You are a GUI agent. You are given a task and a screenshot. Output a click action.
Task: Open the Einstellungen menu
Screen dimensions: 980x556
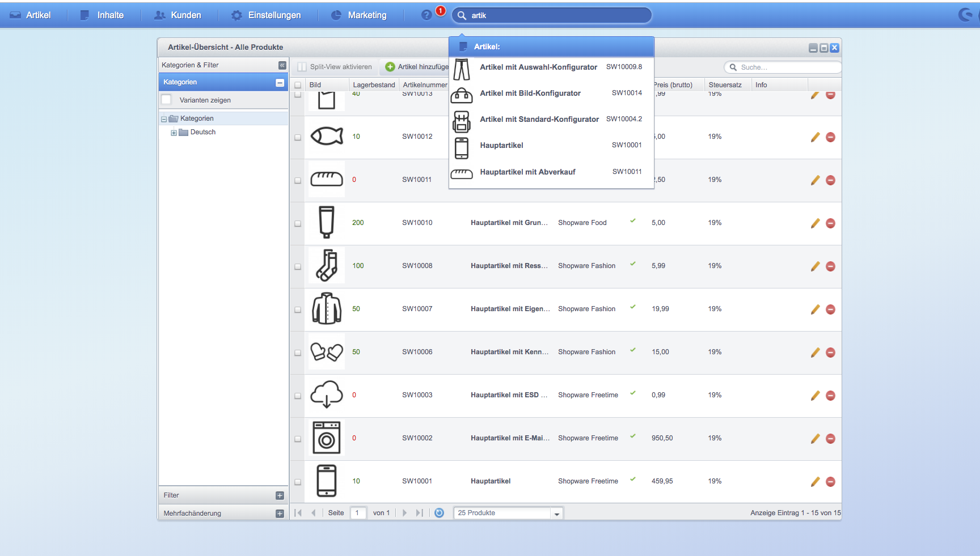pyautogui.click(x=267, y=15)
